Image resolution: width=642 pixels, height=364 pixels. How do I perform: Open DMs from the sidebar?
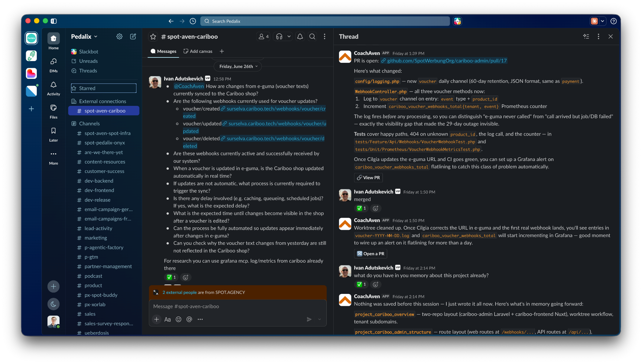click(x=53, y=65)
